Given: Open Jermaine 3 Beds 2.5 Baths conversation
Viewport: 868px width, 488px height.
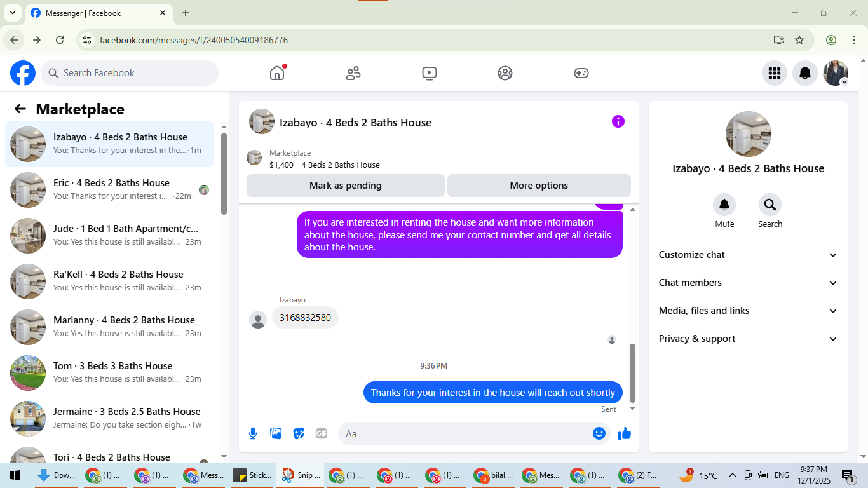Looking at the screenshot, I should pyautogui.click(x=109, y=419).
